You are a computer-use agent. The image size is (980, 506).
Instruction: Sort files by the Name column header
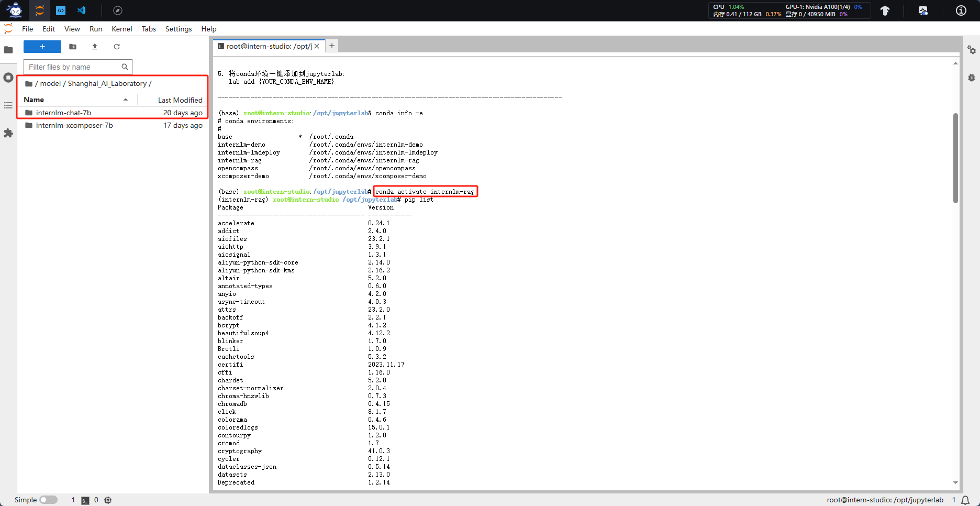tap(79, 100)
